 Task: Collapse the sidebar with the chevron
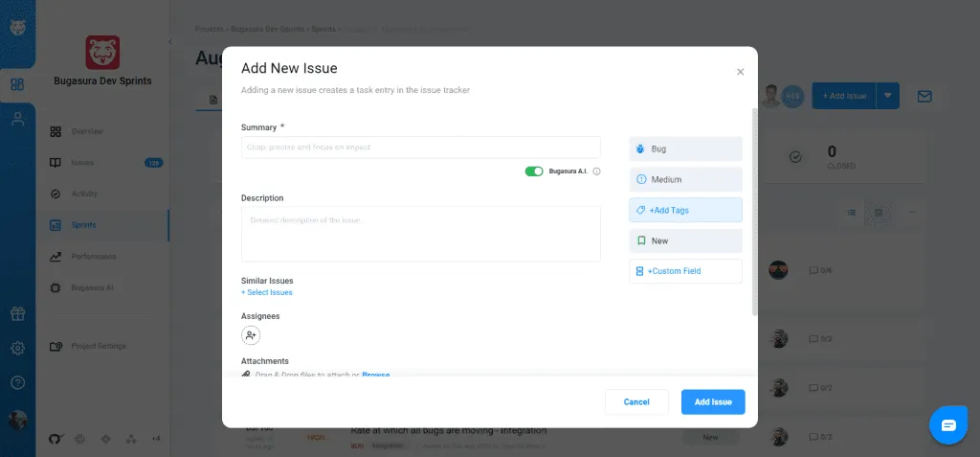pyautogui.click(x=170, y=42)
